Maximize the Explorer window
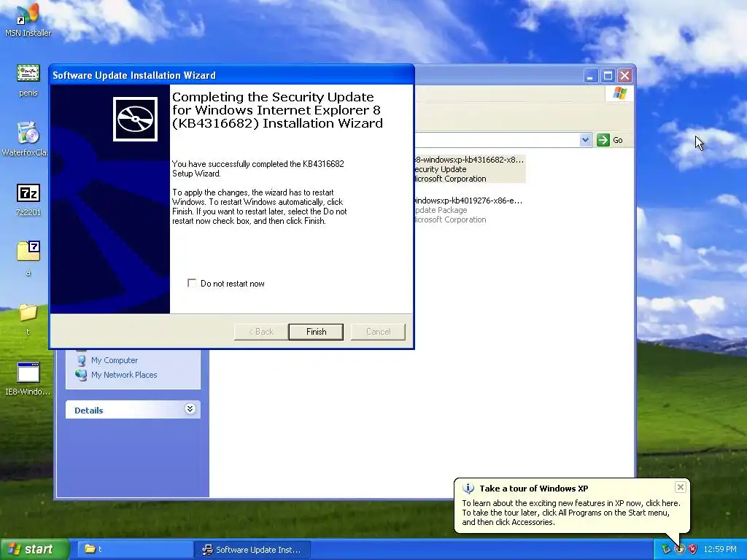This screenshot has width=747, height=560. pyautogui.click(x=608, y=76)
